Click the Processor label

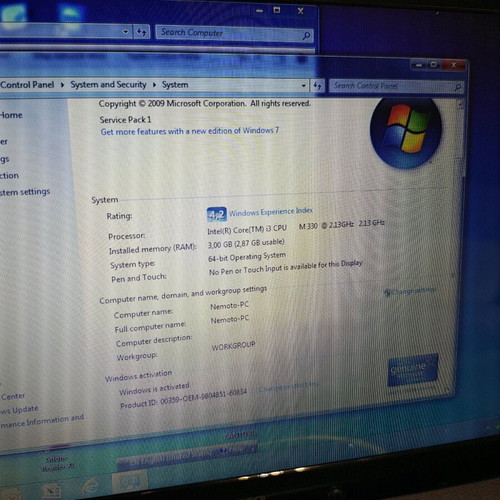coord(126,236)
